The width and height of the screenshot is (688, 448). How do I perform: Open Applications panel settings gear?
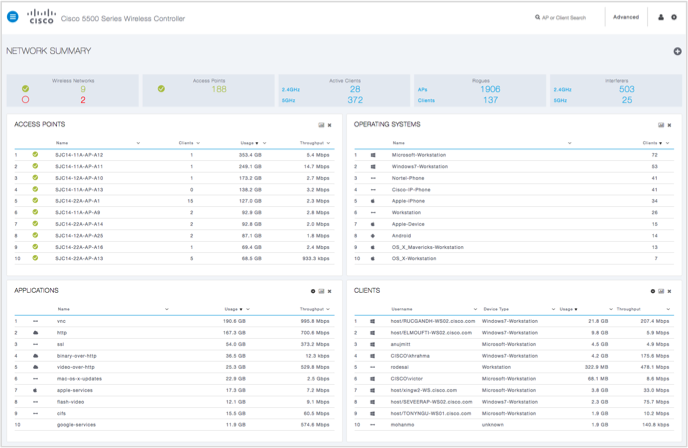[313, 291]
